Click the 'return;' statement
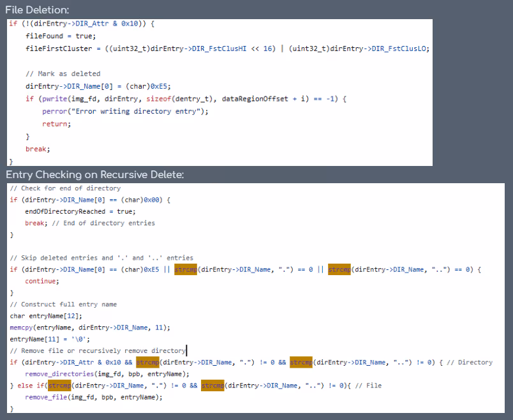The height and width of the screenshot is (420, 513). click(57, 124)
